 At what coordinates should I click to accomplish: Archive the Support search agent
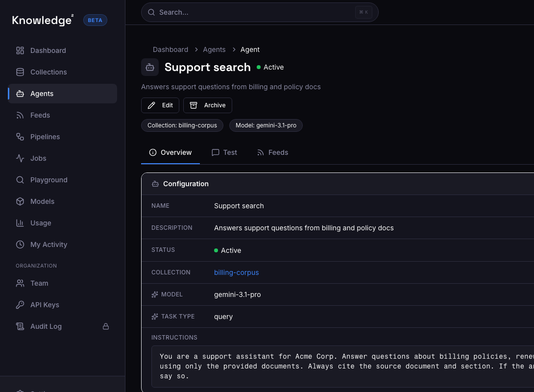coord(207,105)
